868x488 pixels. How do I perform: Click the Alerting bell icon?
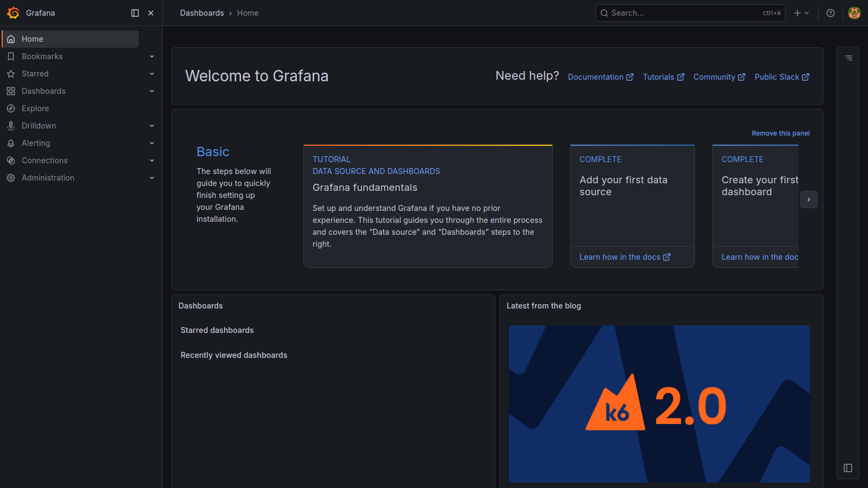click(11, 143)
